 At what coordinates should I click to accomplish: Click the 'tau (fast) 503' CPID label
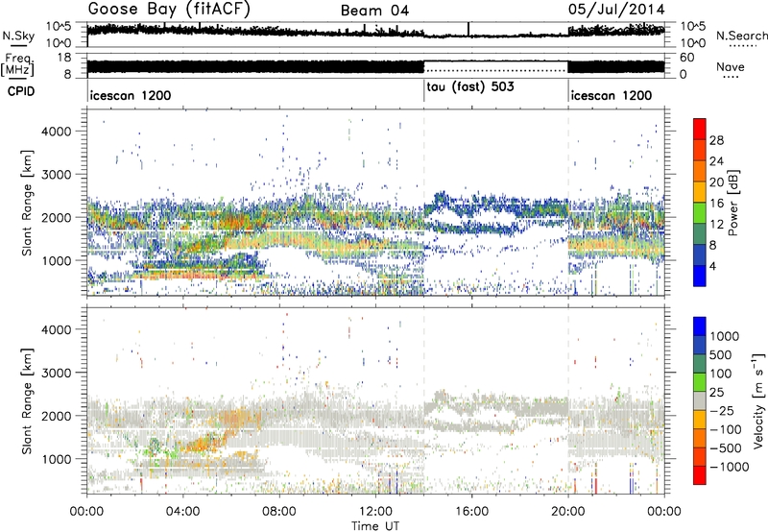pos(470,87)
